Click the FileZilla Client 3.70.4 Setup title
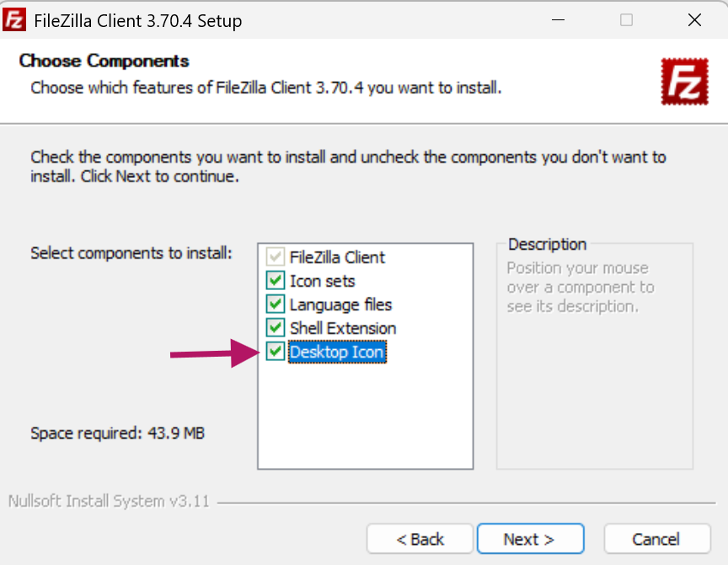This screenshot has height=565, width=728. tap(138, 21)
